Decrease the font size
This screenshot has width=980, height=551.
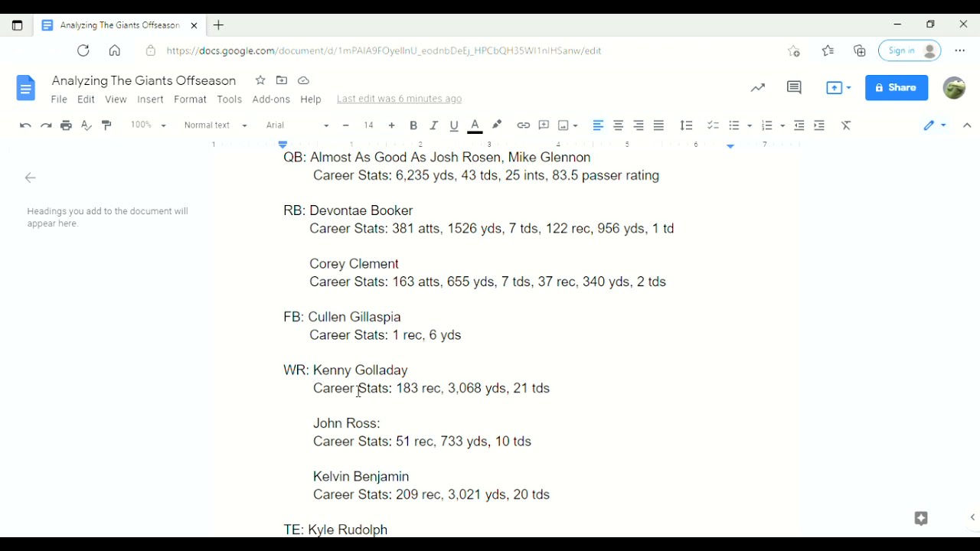point(346,126)
